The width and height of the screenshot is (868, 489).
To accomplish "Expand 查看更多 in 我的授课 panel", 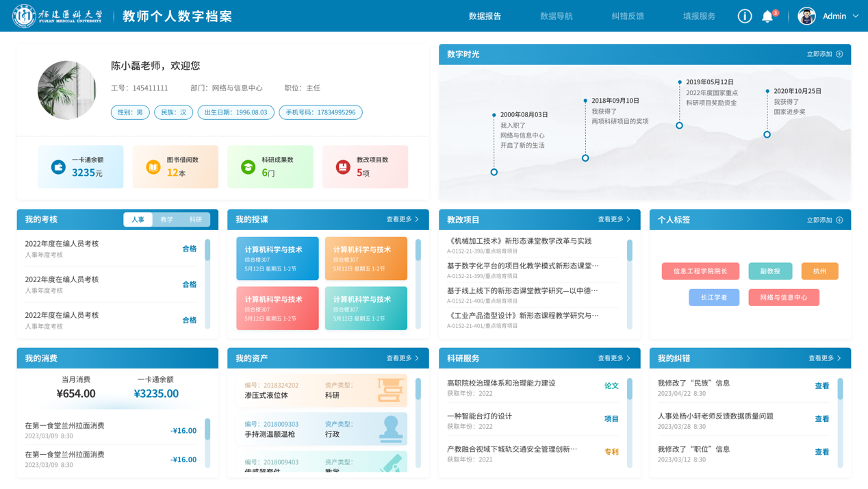I will coord(403,220).
